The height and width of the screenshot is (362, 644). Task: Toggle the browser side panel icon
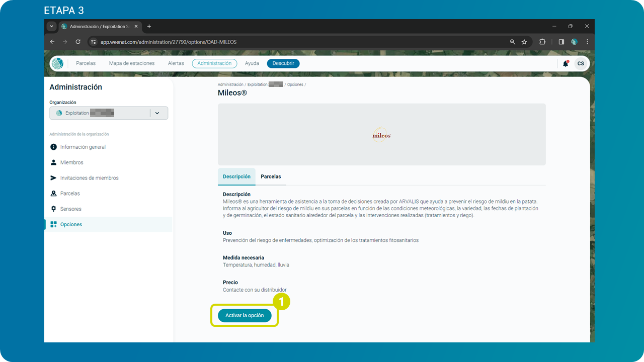561,42
